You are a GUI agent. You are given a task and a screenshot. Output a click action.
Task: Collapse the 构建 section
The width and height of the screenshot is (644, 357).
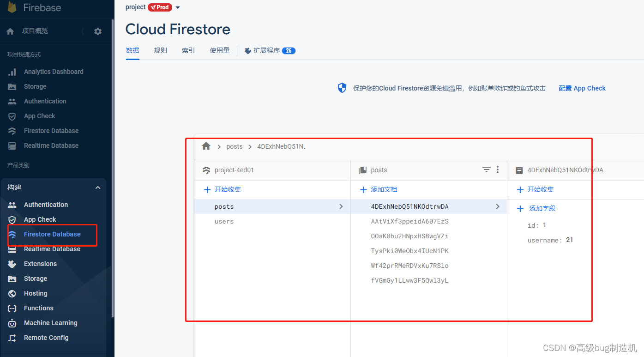pyautogui.click(x=97, y=188)
